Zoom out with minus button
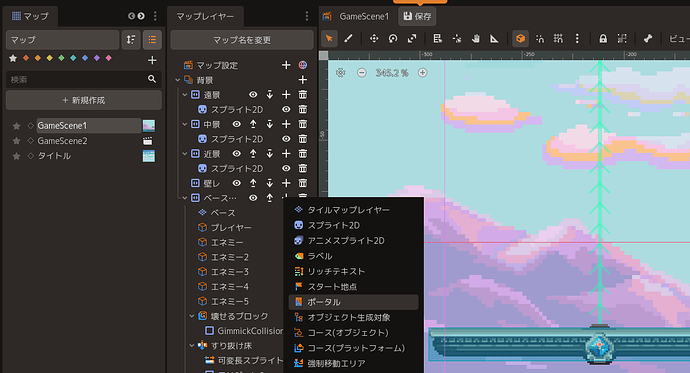The height and width of the screenshot is (373, 690). [362, 73]
